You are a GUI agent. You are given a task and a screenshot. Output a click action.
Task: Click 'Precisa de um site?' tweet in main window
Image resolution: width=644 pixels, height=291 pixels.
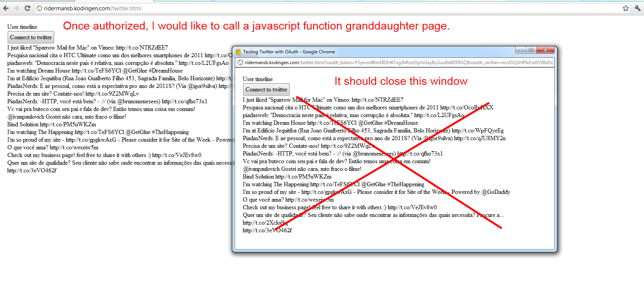[x=73, y=94]
